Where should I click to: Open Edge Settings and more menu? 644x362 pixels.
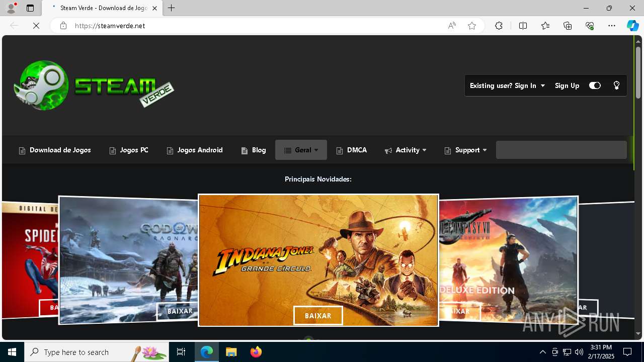612,26
